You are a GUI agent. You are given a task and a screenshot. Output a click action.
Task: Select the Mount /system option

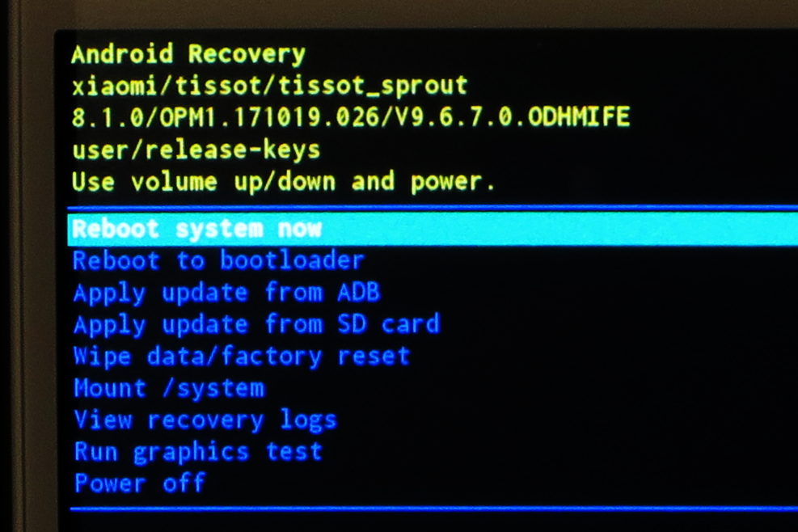(170, 388)
